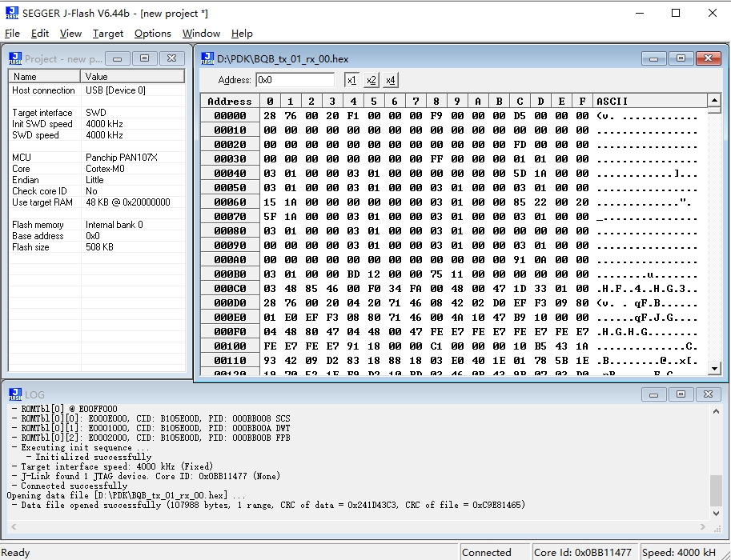Click Core Id status bar field
731x560 pixels.
[x=585, y=552]
